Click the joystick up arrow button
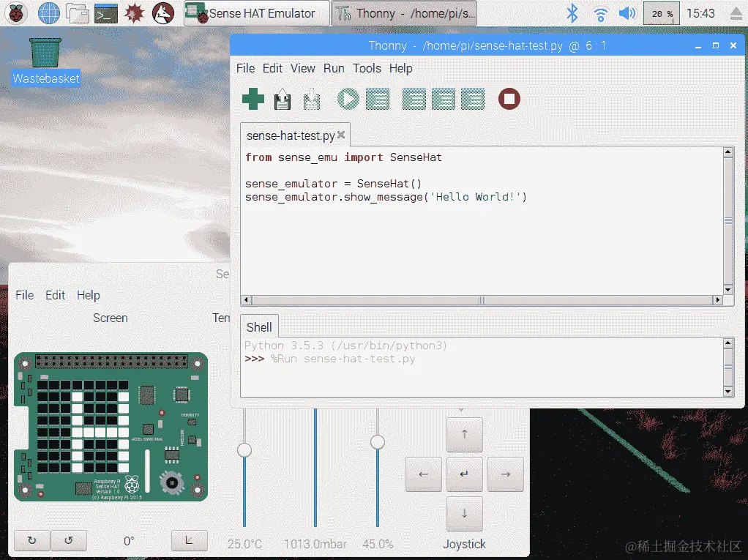 point(465,435)
